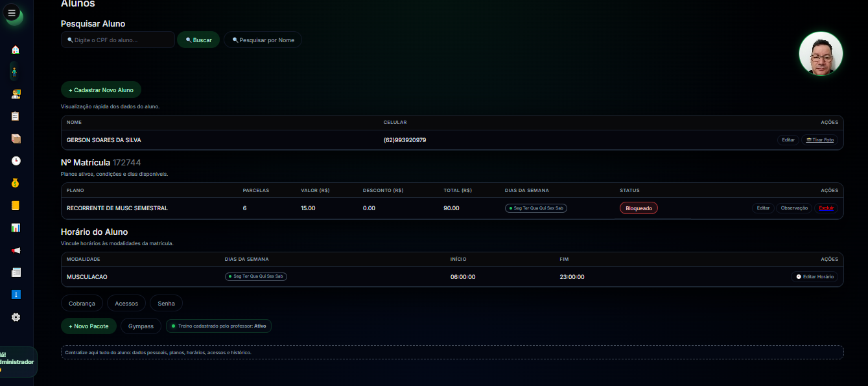
Task: Open the clock icon in the sidebar
Action: coord(16,161)
